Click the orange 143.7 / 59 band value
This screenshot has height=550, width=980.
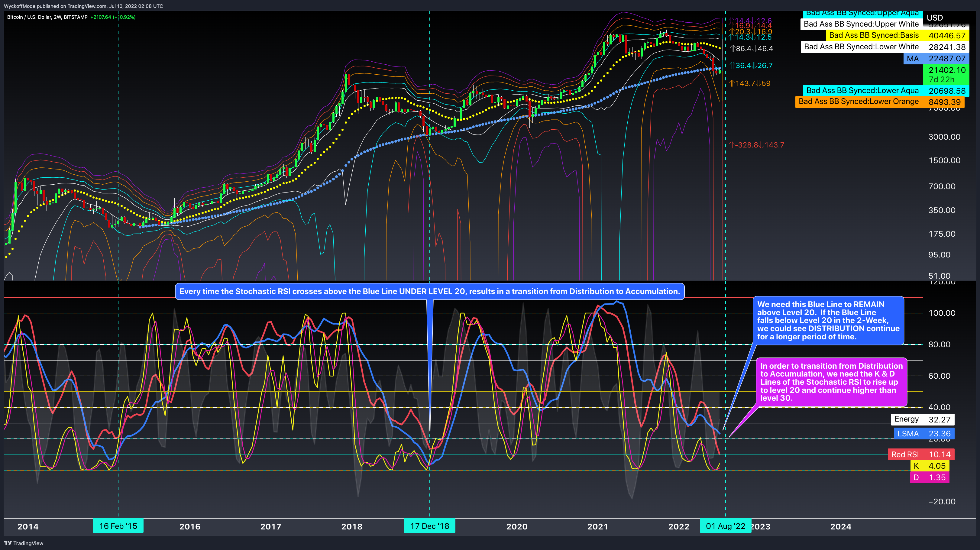pos(750,83)
